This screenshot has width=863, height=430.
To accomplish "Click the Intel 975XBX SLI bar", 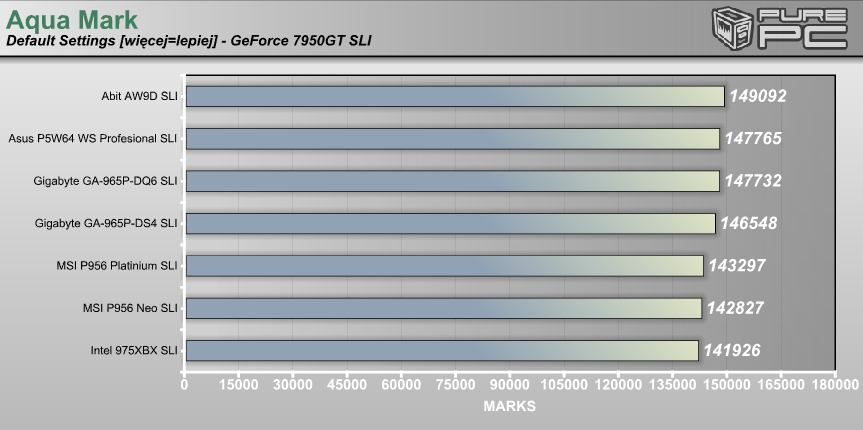I will [x=443, y=351].
